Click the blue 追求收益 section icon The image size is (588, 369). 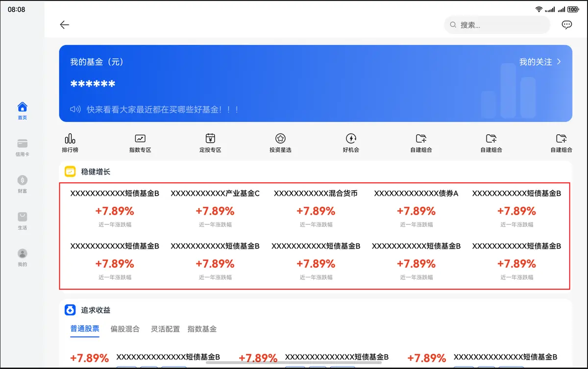70,310
